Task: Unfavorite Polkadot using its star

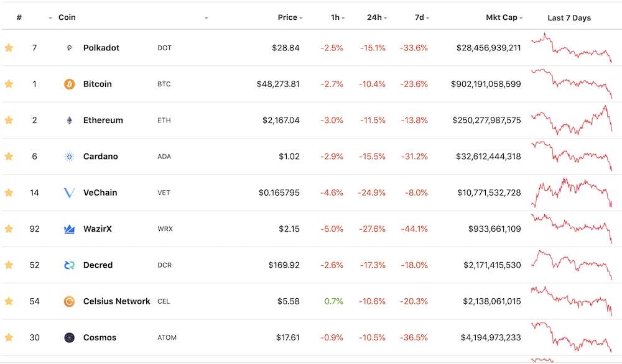Action: [9, 48]
